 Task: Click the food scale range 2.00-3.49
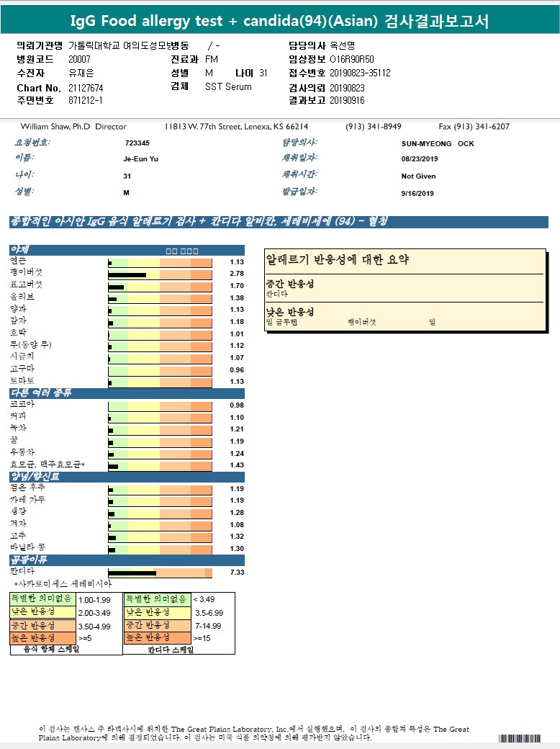(94, 613)
